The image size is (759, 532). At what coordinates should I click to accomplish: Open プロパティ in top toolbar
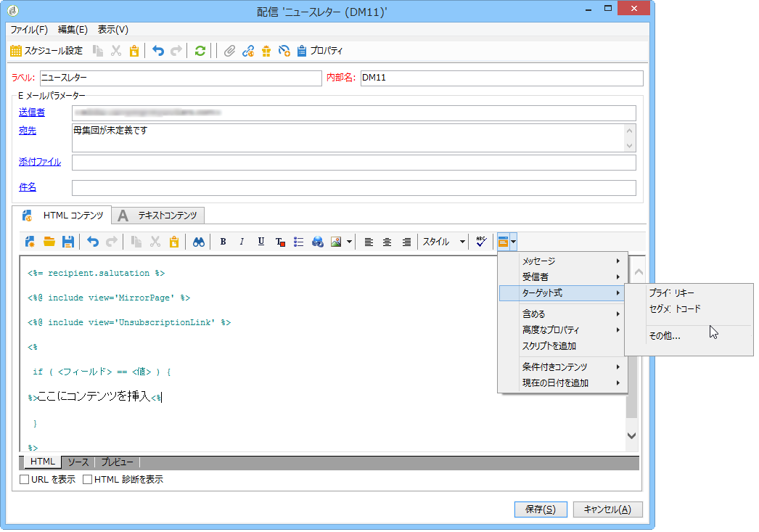tap(319, 50)
